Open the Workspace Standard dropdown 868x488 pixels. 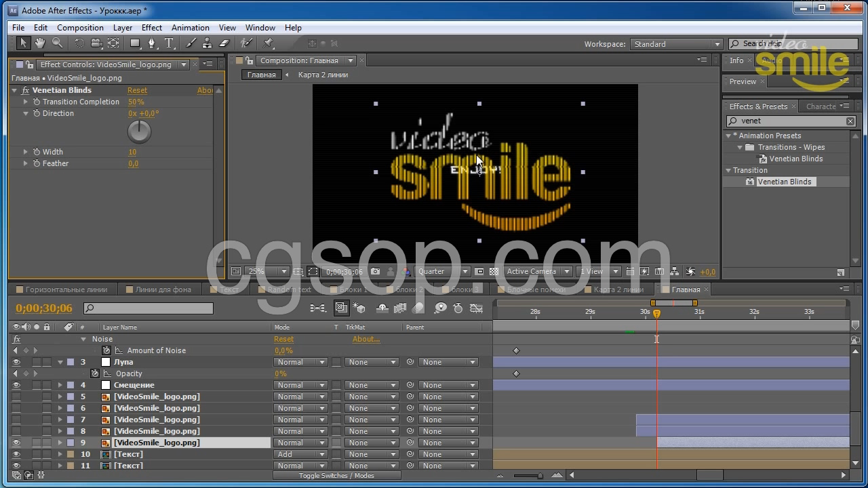coord(677,44)
